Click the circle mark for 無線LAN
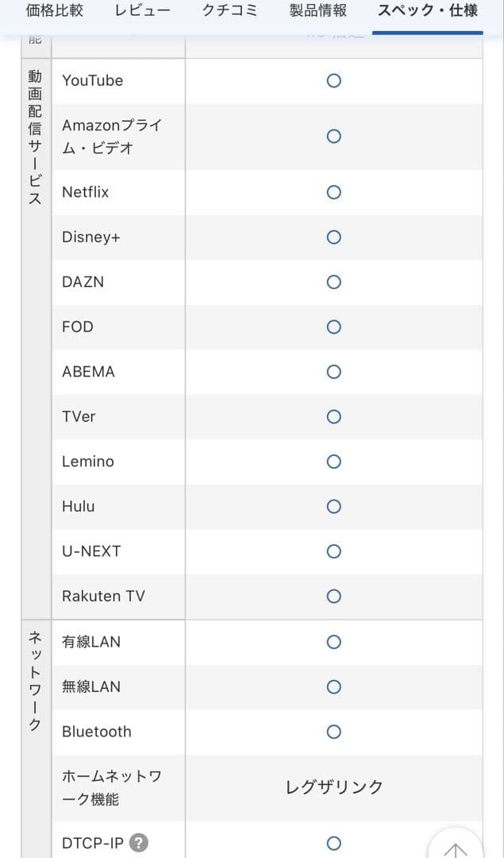Viewport: 504px width, 858px height. 334,686
